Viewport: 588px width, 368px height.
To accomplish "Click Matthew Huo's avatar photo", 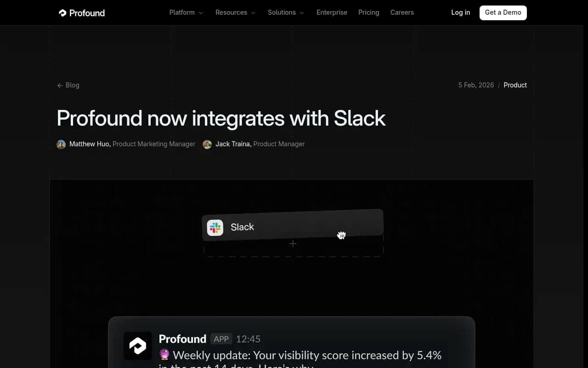I will (61, 144).
